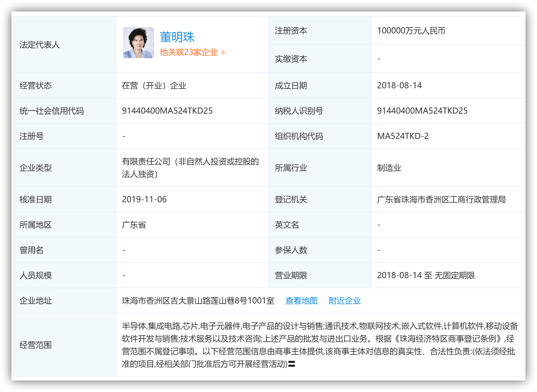Select the 企业地址 street text

pos(198,301)
